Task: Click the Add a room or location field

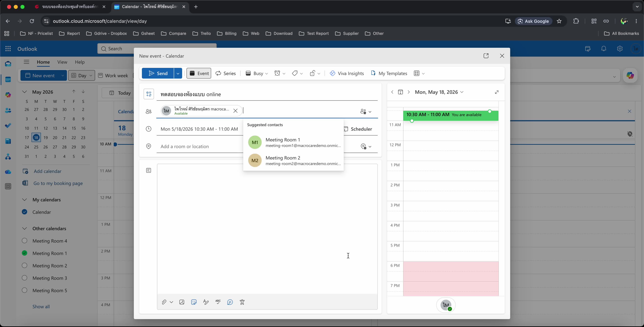Action: (200, 147)
